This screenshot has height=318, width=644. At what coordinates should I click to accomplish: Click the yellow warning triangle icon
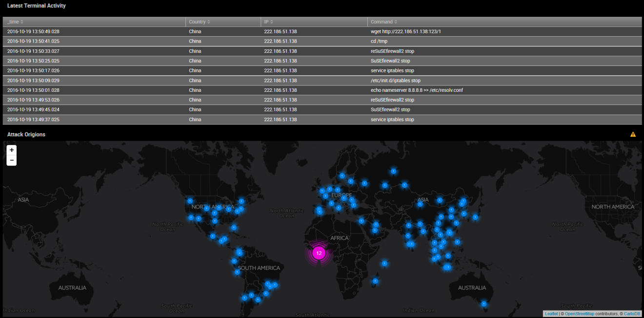tap(633, 134)
